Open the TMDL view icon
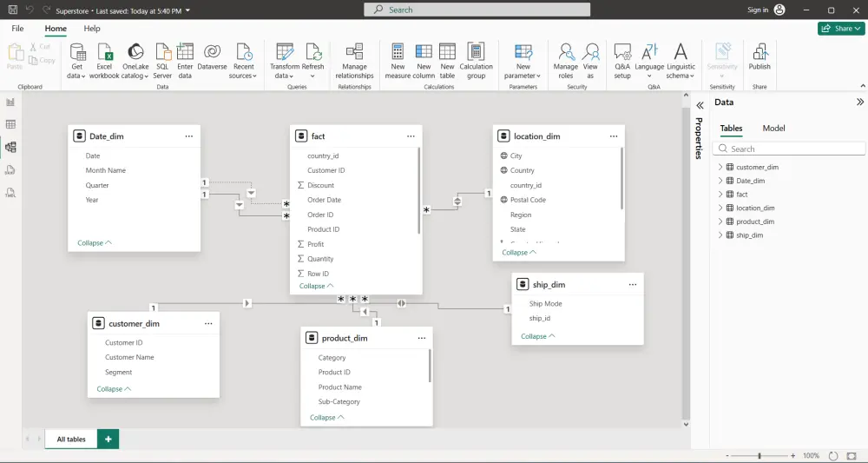Viewport: 868px width, 463px height. (x=10, y=193)
